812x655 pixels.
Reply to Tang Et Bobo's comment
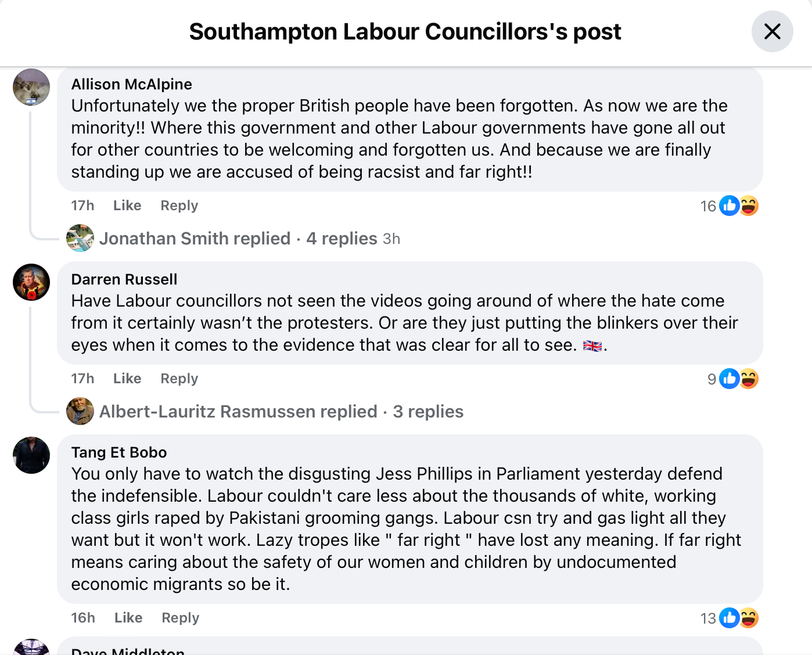180,618
